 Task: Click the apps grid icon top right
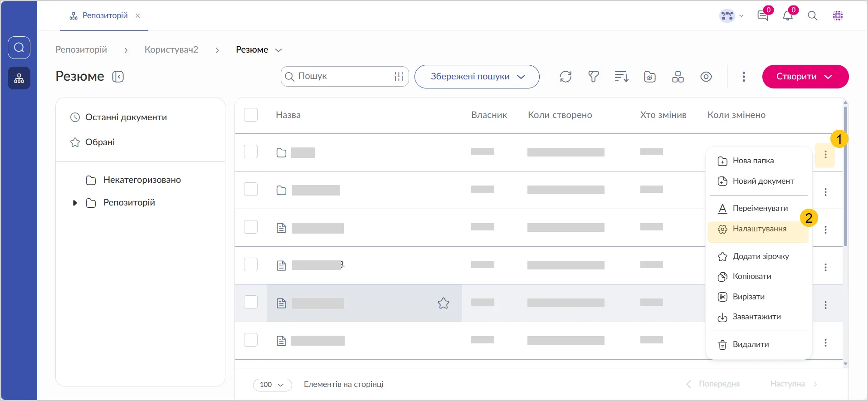click(838, 16)
